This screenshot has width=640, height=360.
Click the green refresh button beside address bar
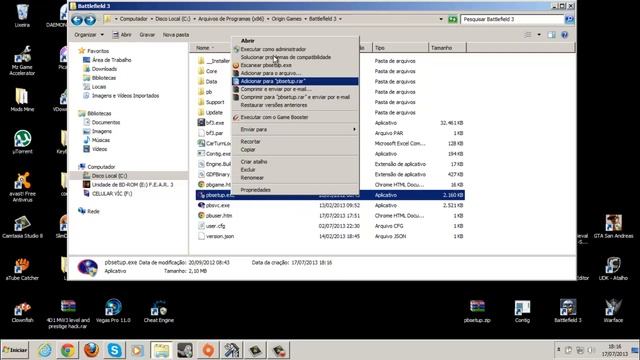point(453,19)
